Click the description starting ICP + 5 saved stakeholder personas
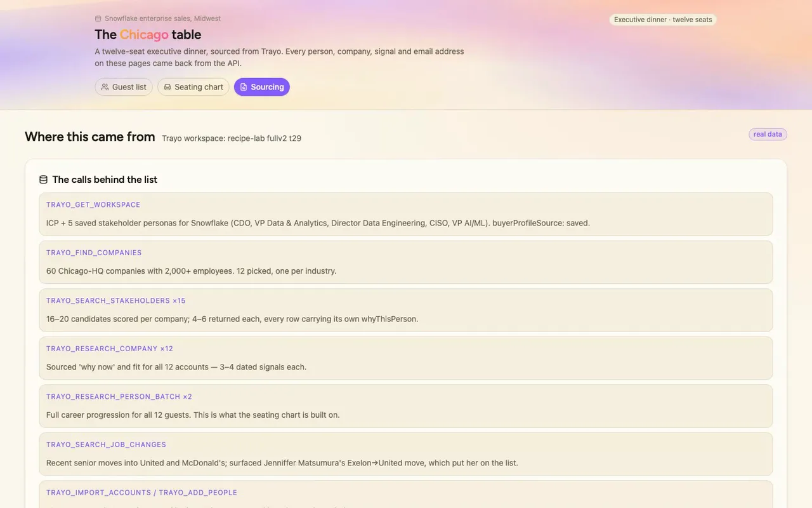812x508 pixels. pos(318,223)
